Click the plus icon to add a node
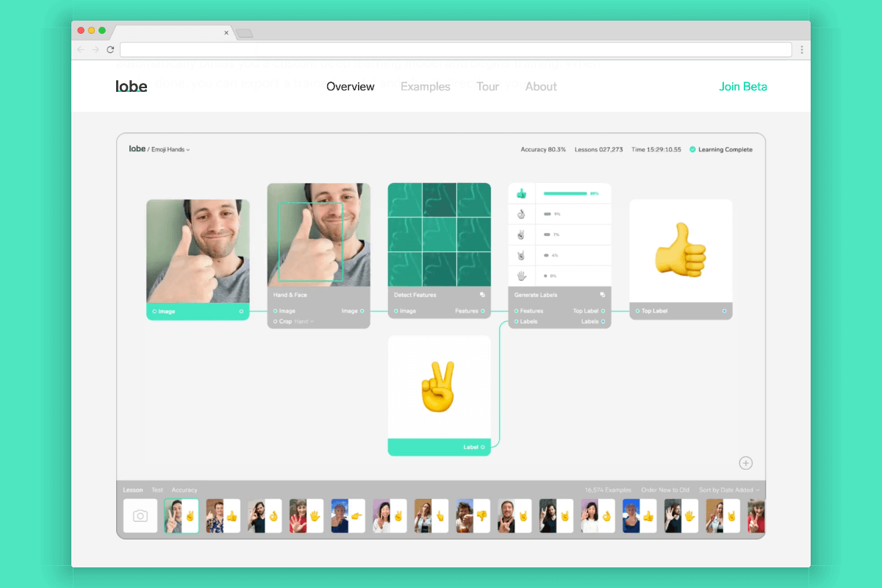Screen dimensions: 882x588 745,463
